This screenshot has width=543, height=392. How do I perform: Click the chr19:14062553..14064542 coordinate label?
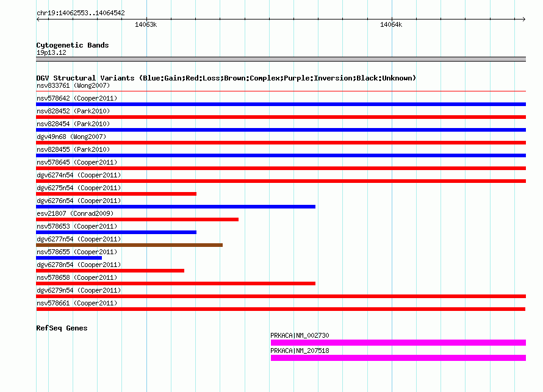[x=81, y=13]
